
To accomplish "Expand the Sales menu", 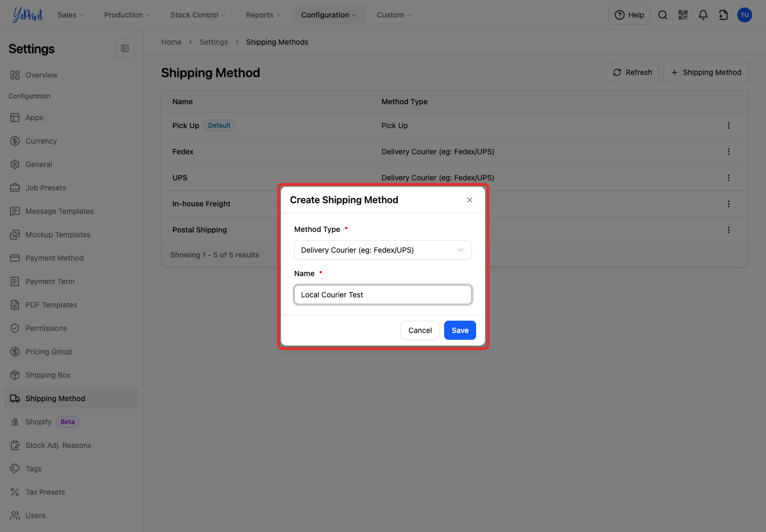I will 71,15.
